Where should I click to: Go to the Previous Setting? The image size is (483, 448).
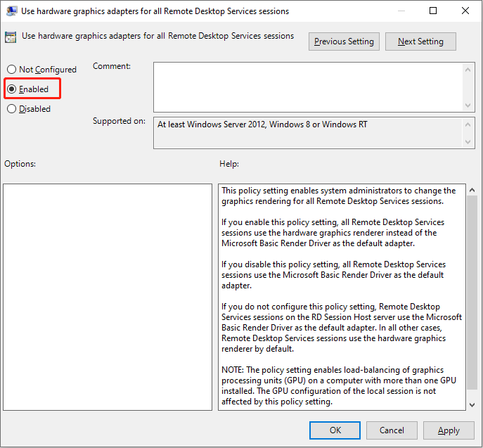(x=344, y=41)
